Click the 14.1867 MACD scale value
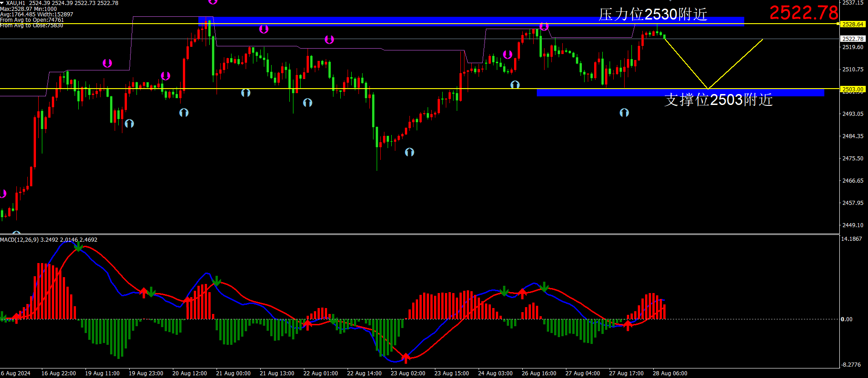Viewport: 868px width, 378px height. (851, 239)
